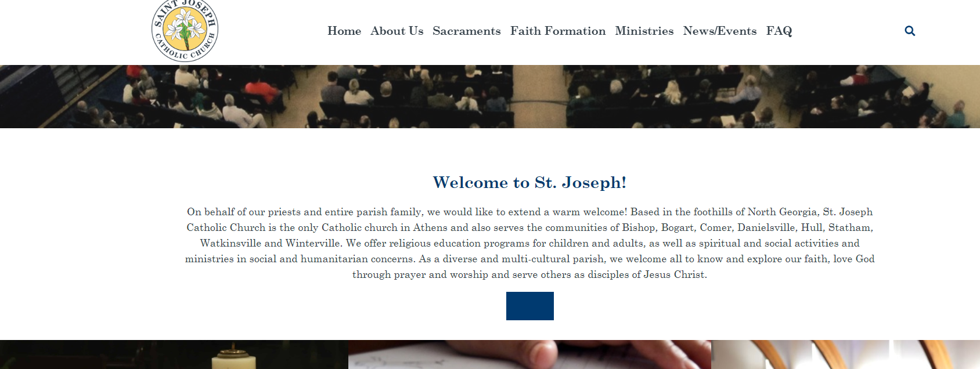Viewport: 980px width, 369px height.
Task: Open the site search magnifier icon
Action: (910, 31)
